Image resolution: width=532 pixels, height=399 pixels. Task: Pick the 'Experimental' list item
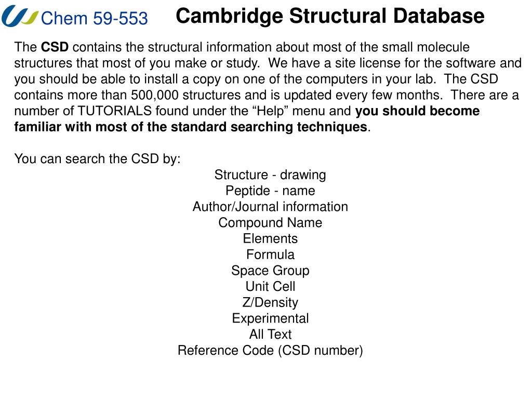270,318
